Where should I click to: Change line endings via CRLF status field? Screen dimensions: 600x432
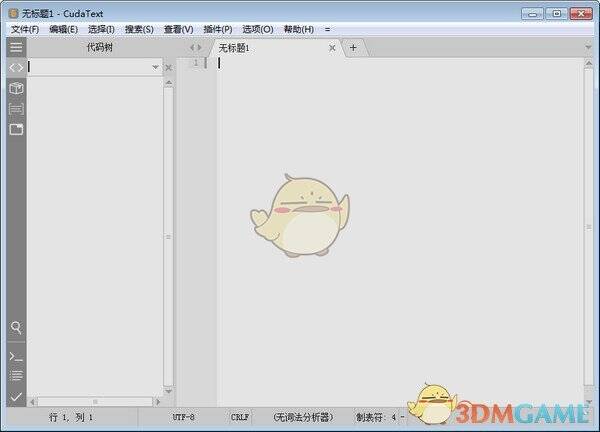click(240, 417)
